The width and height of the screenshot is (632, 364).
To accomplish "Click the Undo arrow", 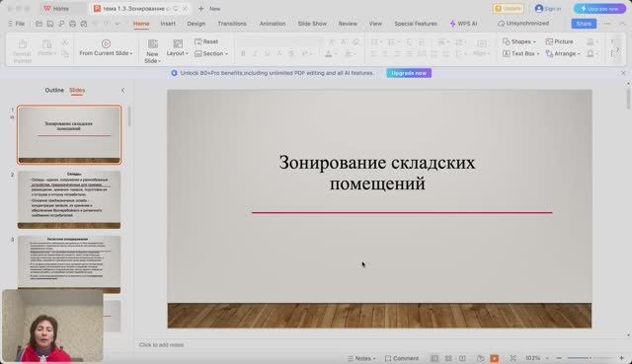I will [x=95, y=24].
